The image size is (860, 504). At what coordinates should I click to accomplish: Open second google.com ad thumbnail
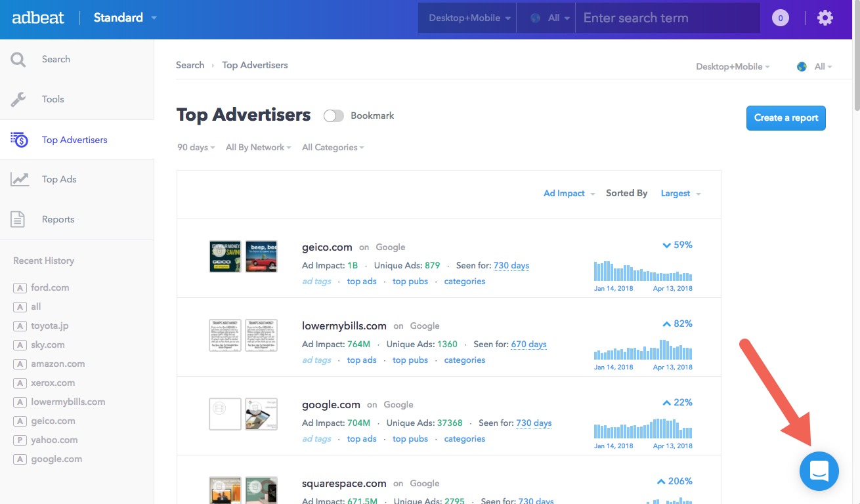261,414
